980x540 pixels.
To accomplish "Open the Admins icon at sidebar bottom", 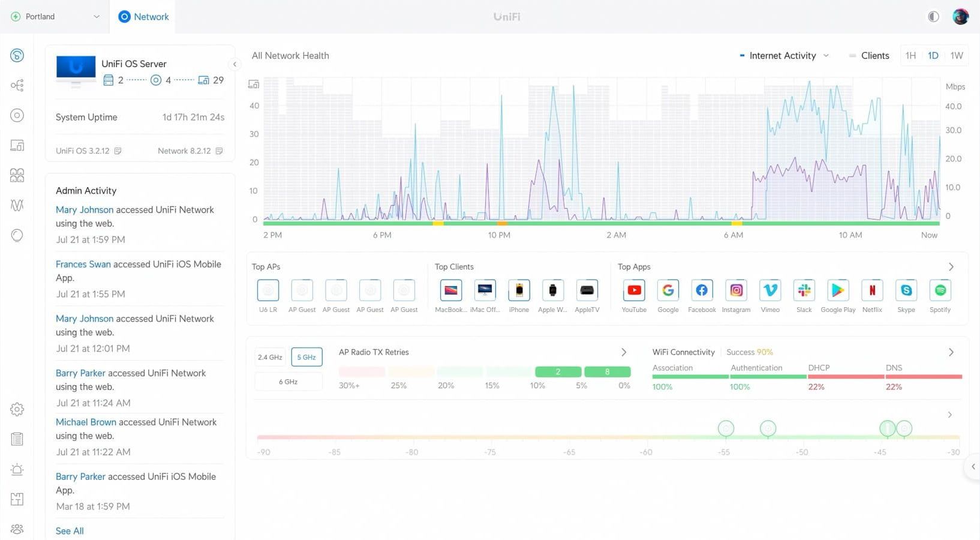I will [x=17, y=529].
